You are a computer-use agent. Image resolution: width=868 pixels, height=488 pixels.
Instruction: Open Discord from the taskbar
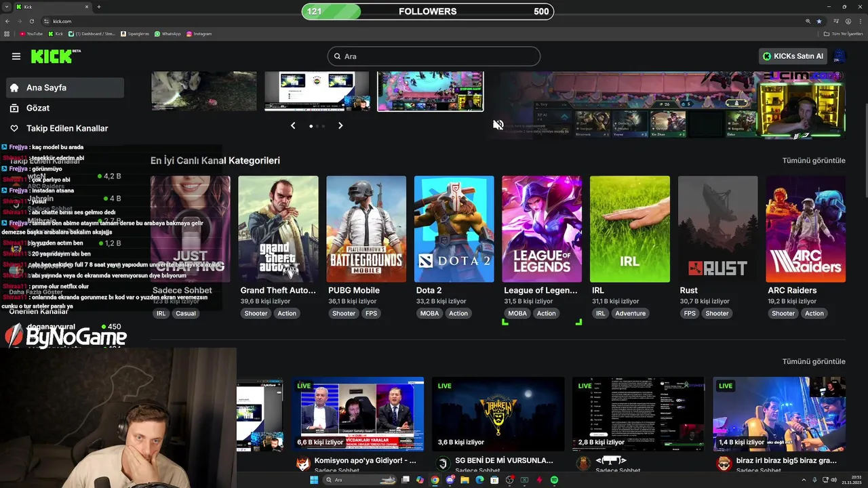point(450,480)
